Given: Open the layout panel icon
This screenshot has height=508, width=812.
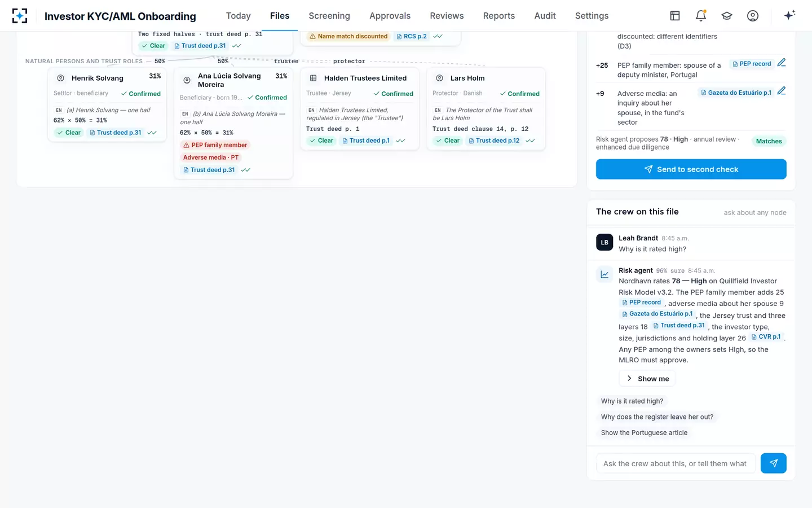Looking at the screenshot, I should point(675,16).
